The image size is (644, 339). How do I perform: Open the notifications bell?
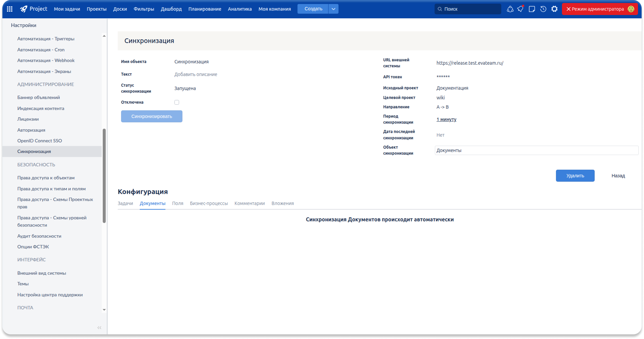[x=520, y=9]
